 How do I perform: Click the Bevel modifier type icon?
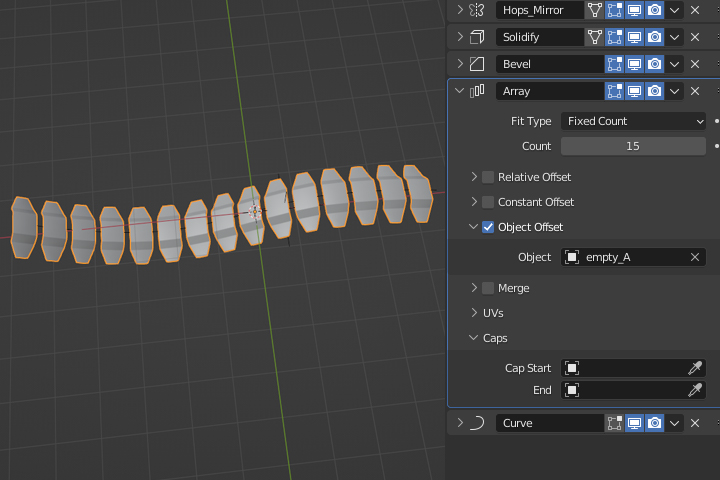pos(477,64)
